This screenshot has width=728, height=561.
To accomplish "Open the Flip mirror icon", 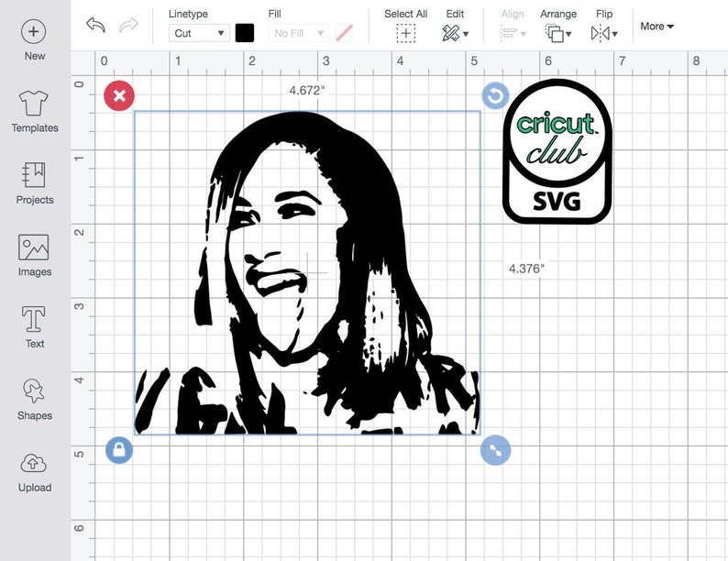I will [601, 33].
